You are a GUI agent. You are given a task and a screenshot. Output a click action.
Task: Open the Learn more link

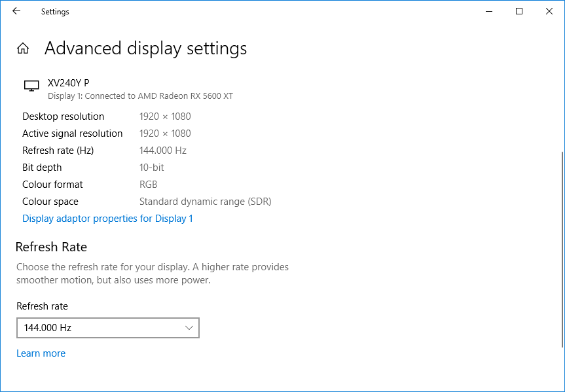[x=41, y=353]
